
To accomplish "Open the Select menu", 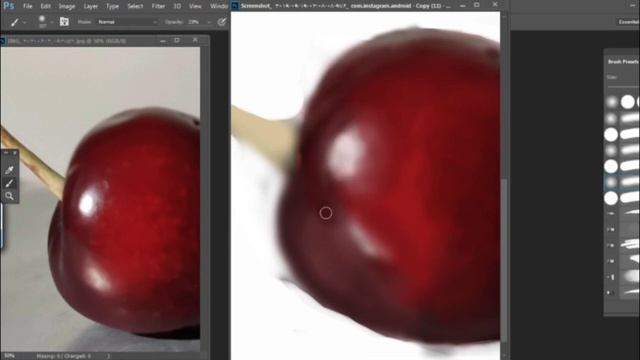I will point(135,6).
